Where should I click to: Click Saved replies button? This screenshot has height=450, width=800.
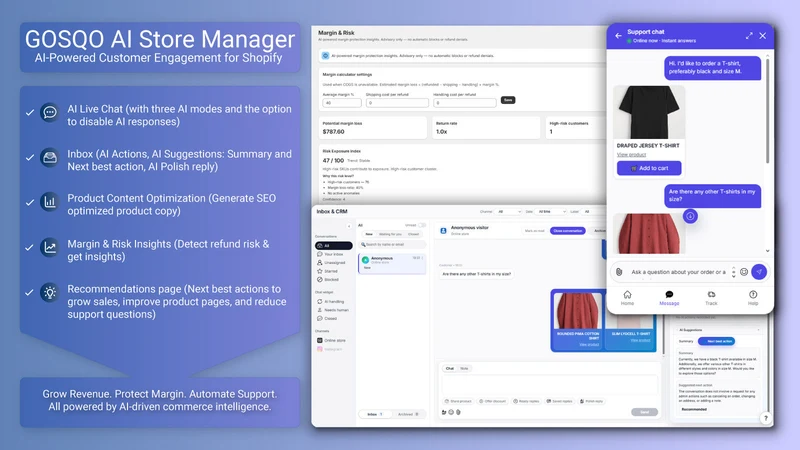(x=560, y=402)
